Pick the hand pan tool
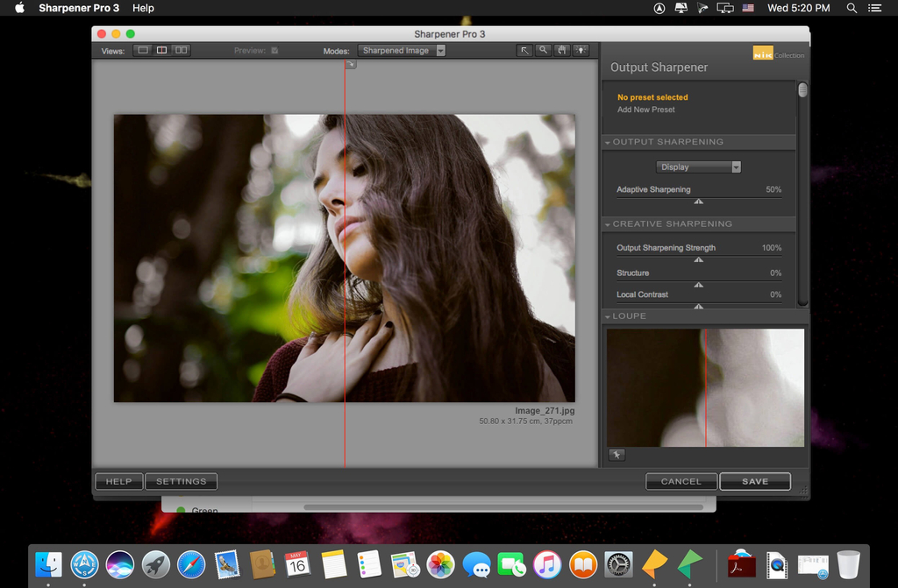898x588 pixels. tap(562, 51)
